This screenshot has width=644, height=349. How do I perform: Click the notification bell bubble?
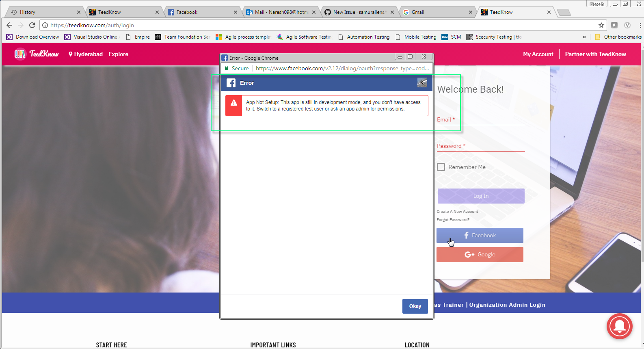(620, 326)
